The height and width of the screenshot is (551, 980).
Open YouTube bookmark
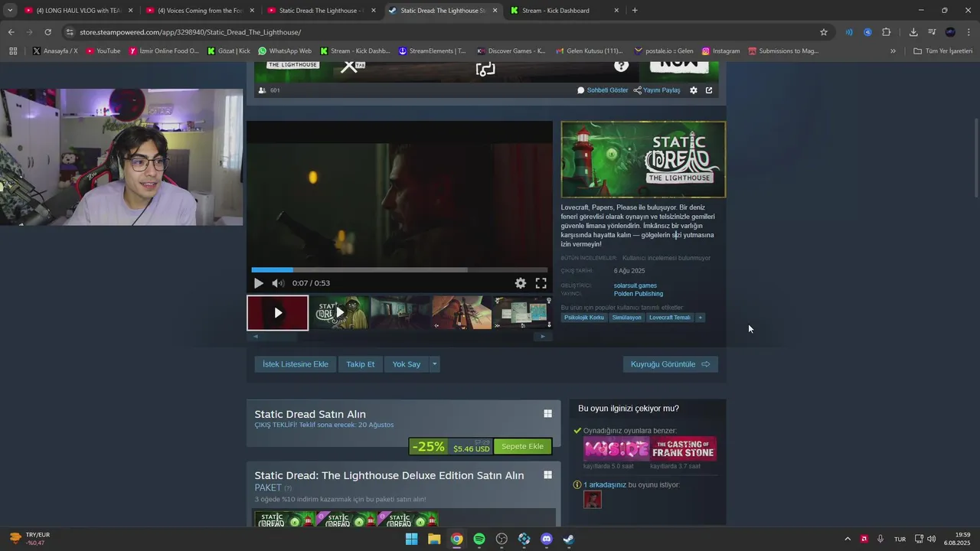[103, 51]
